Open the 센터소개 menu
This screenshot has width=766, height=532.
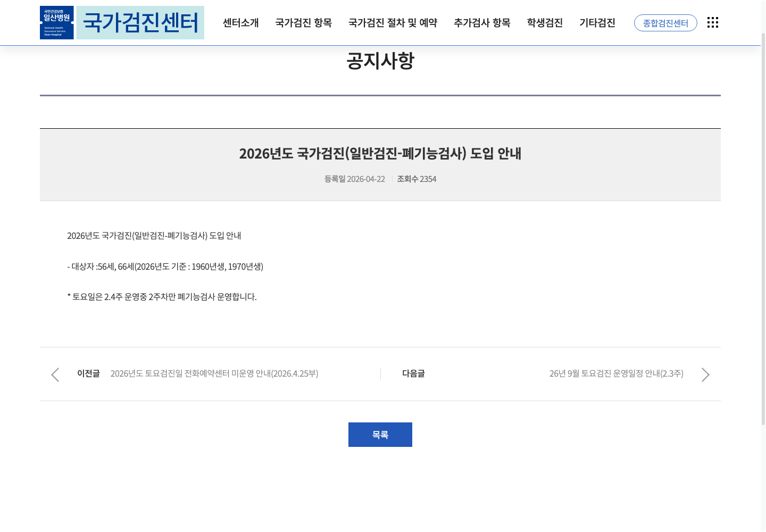point(241,23)
